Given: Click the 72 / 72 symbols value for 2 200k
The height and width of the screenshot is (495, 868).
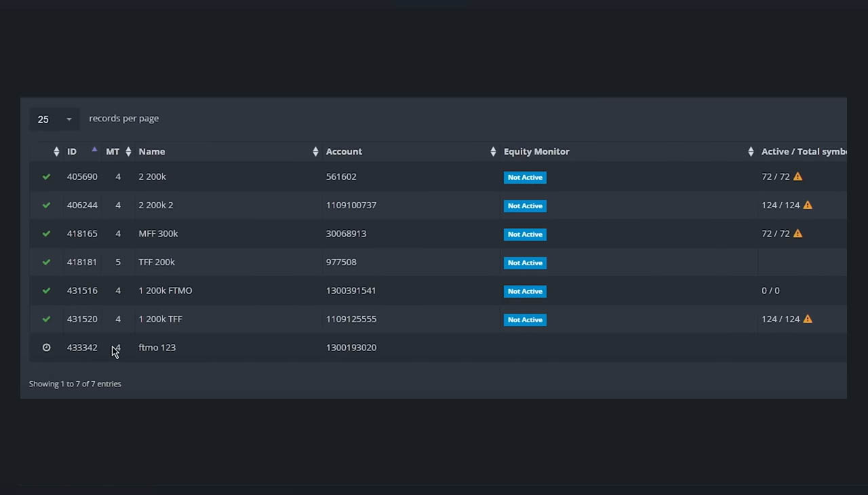Looking at the screenshot, I should coord(776,176).
